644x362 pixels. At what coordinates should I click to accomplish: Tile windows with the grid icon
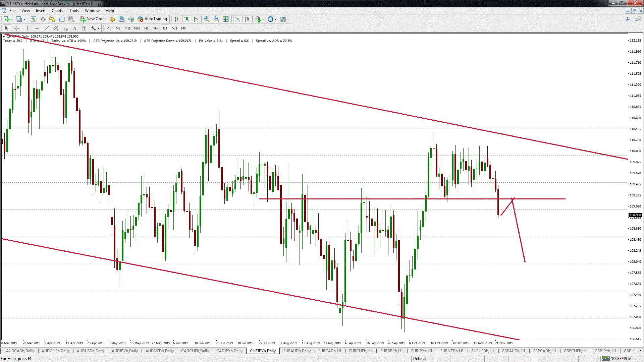pos(226,19)
